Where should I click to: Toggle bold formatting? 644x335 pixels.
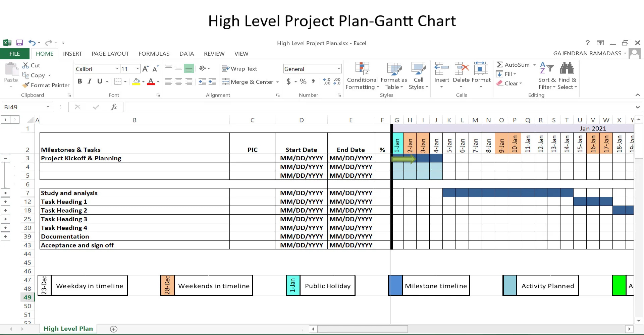tap(79, 81)
